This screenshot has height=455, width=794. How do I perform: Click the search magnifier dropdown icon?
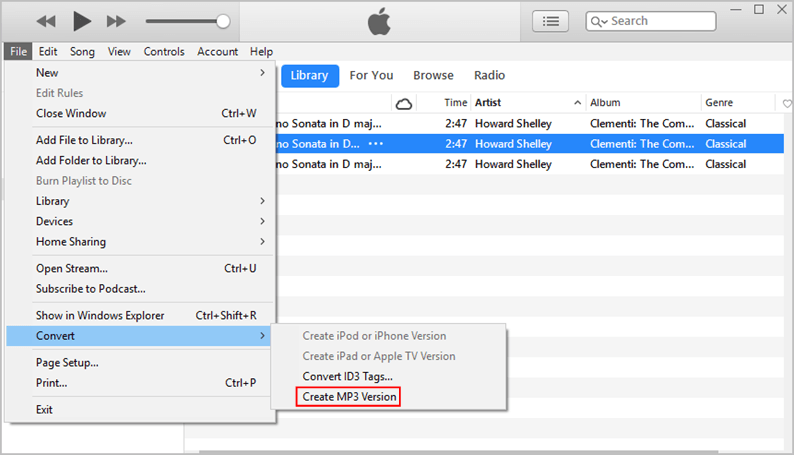[599, 21]
